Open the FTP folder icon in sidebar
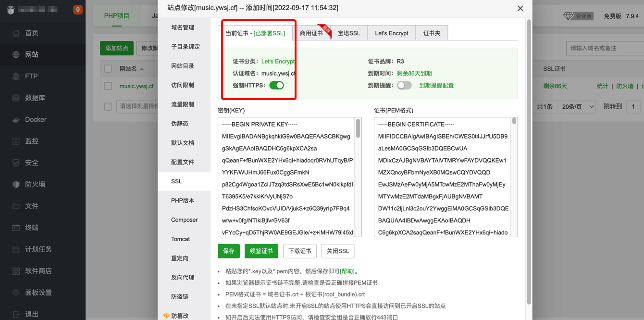 click(16, 77)
